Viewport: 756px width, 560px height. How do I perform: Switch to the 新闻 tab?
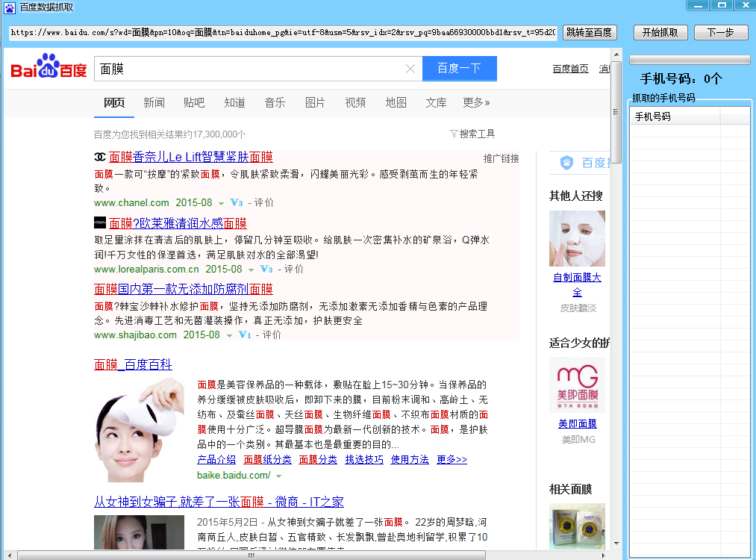(154, 102)
